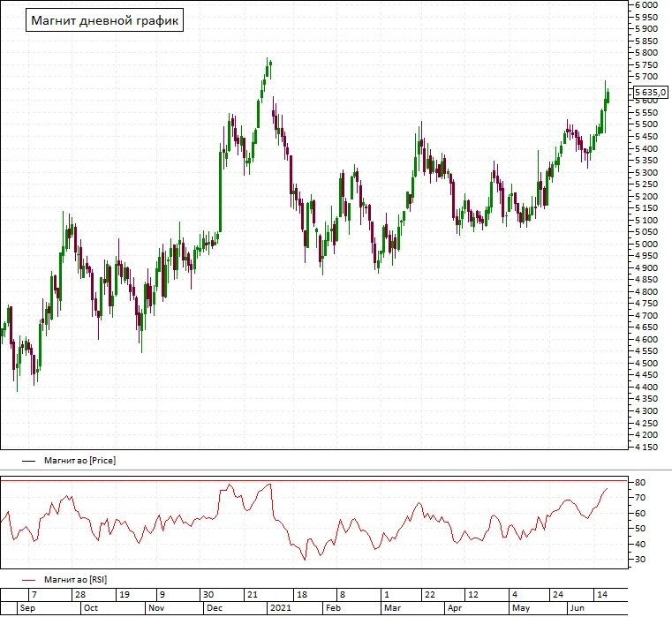Click the 'Nov' month label
Viewport: 672px width, 617px height.
[156, 608]
